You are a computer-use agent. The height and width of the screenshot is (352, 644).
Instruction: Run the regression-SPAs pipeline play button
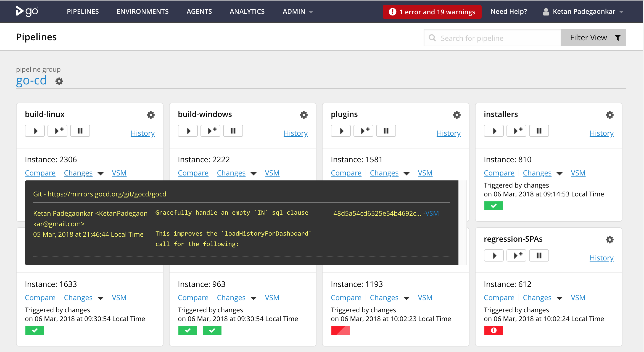click(494, 255)
